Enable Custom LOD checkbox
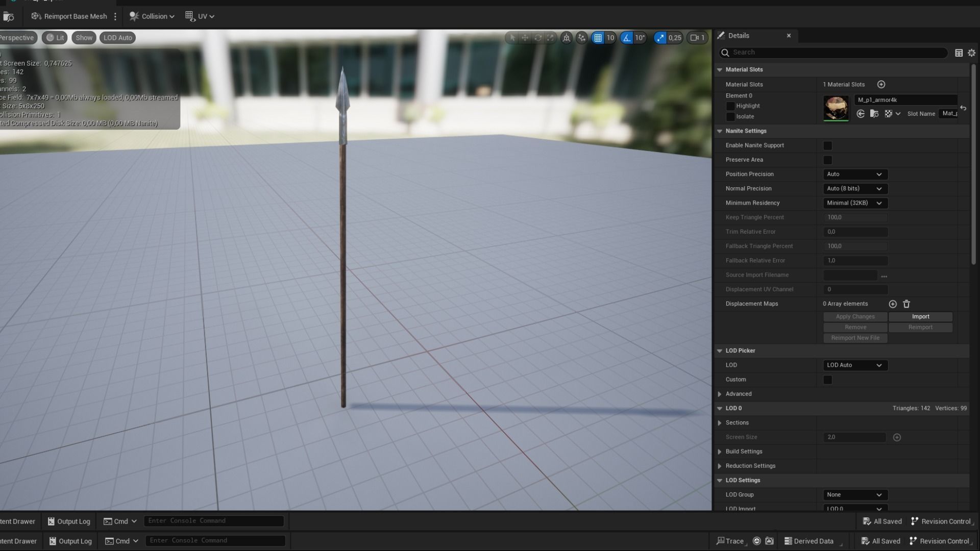This screenshot has width=980, height=551. pos(827,380)
